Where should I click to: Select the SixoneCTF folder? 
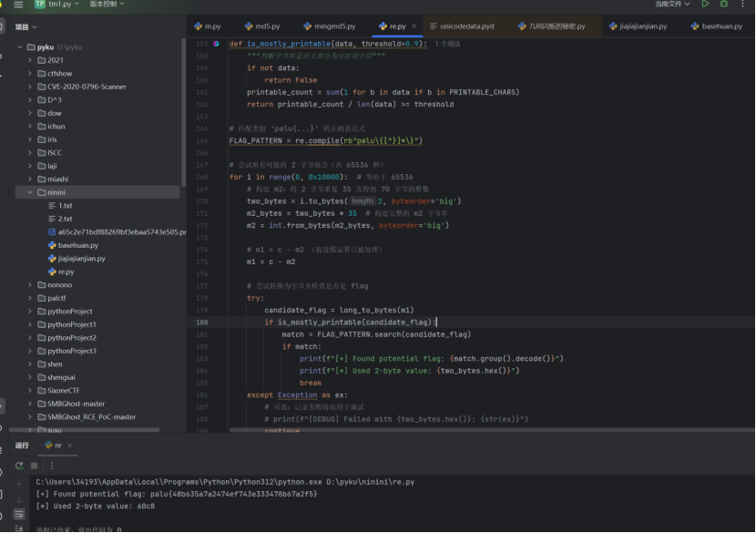(59, 391)
